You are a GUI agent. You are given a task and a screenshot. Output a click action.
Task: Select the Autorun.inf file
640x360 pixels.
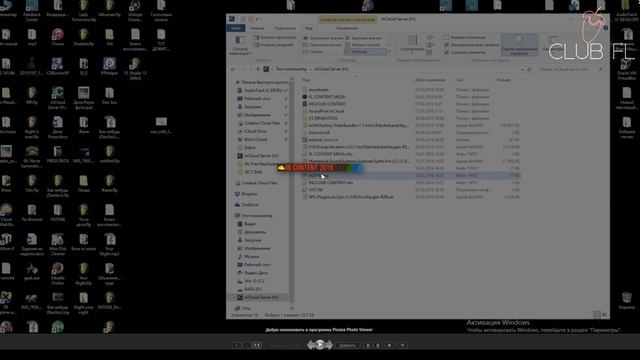[319, 132]
